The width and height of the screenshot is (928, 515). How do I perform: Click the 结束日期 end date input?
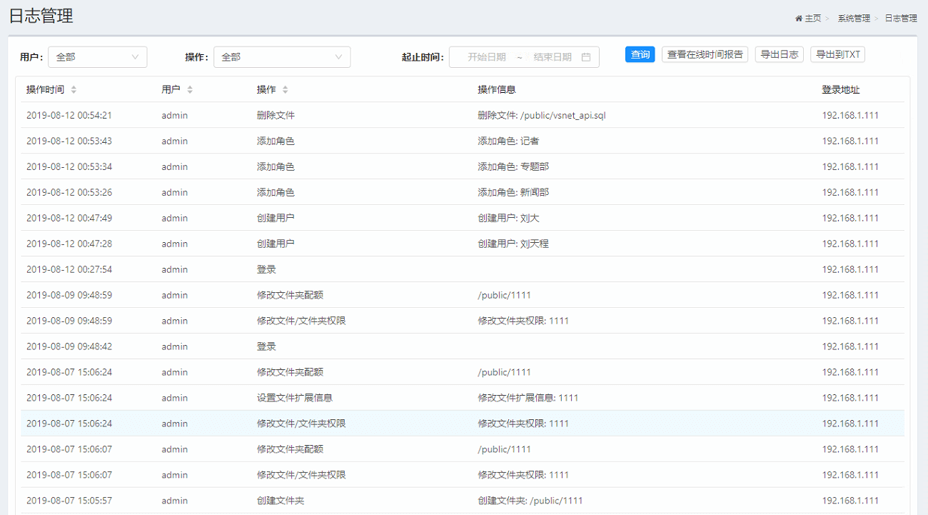552,57
